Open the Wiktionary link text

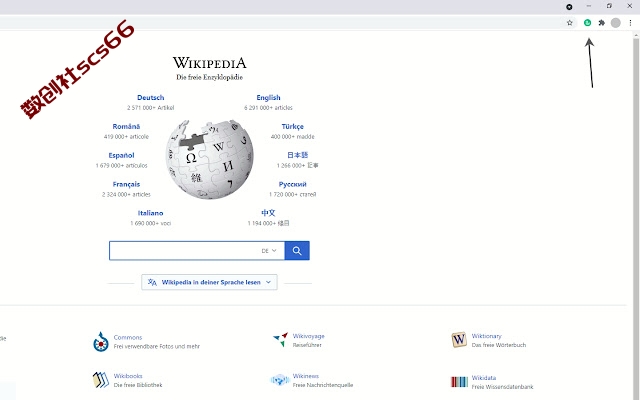coord(487,336)
